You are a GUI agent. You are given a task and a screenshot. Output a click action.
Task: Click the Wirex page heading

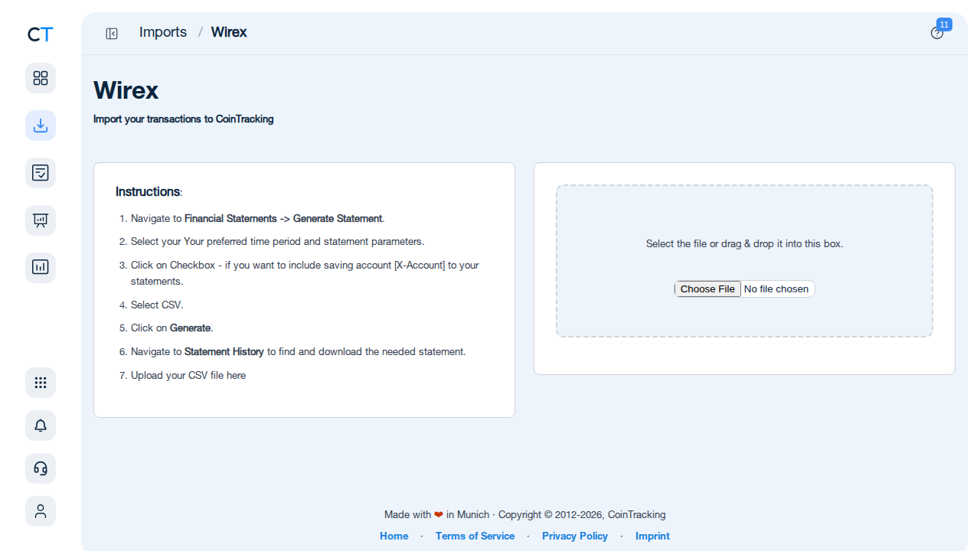pos(126,90)
